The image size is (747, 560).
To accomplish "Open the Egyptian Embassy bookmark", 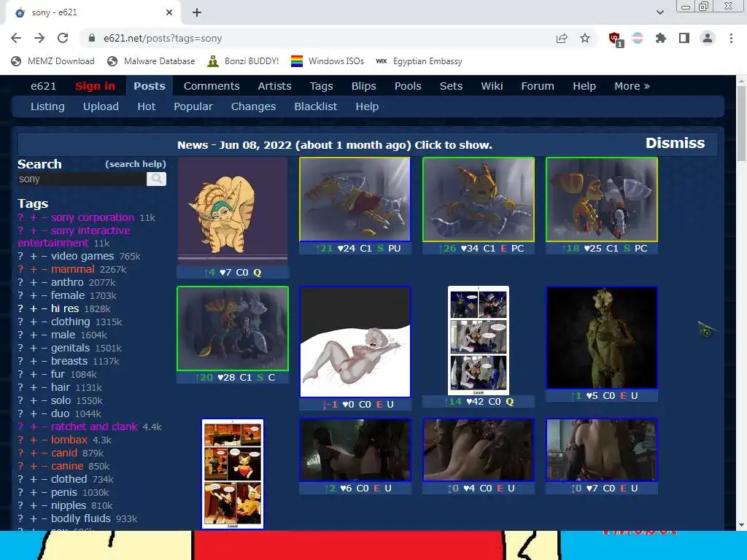I will point(419,61).
